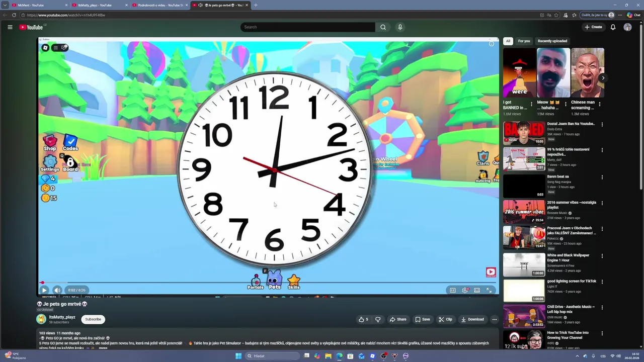Show next Shorts with the right arrow
The height and width of the screenshot is (362, 644).
pos(603,78)
